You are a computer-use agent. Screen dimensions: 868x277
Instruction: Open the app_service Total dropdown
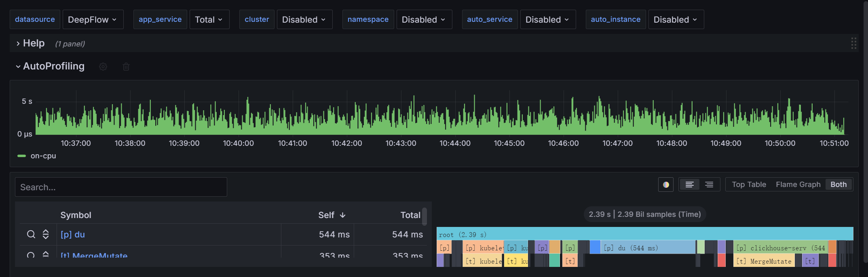[209, 19]
